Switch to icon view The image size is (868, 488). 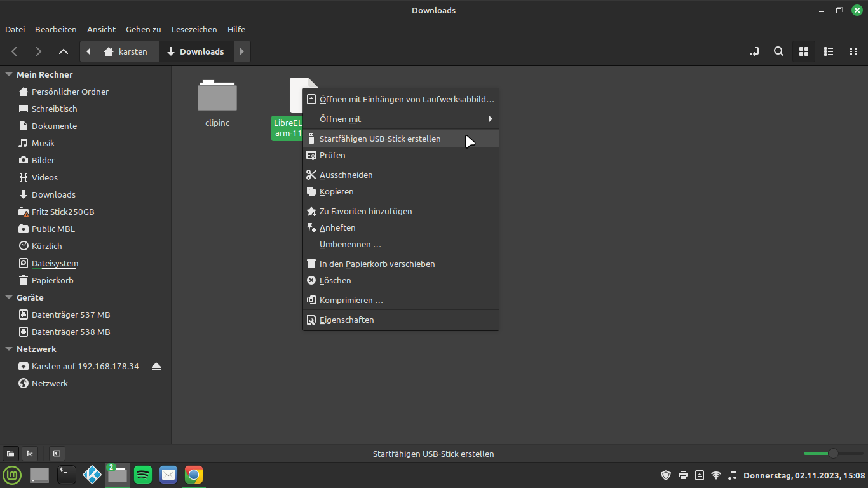(x=803, y=51)
